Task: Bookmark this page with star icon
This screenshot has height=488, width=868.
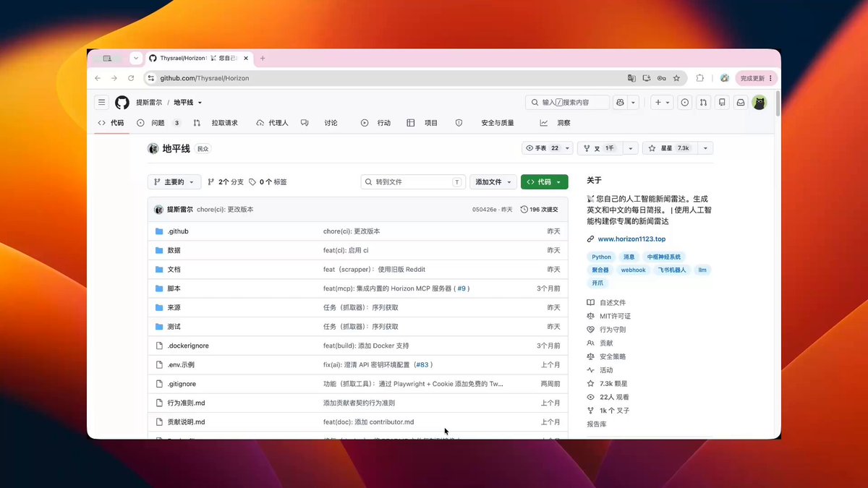Action: (x=676, y=78)
